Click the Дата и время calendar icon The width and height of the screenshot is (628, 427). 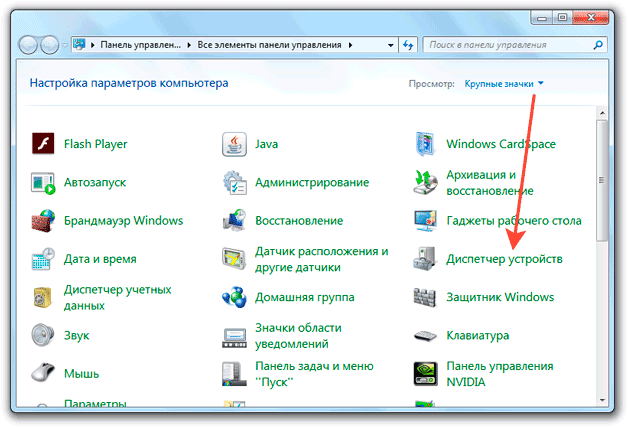pyautogui.click(x=43, y=259)
